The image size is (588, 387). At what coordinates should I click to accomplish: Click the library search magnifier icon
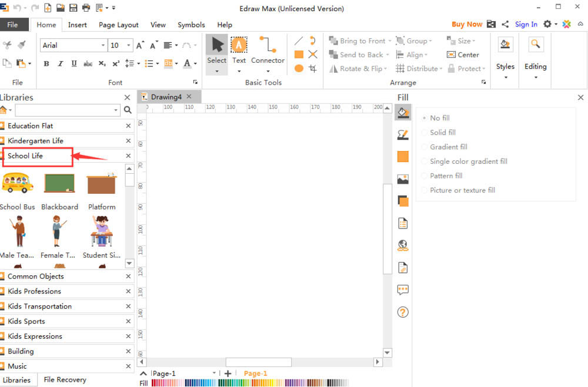[x=128, y=110]
